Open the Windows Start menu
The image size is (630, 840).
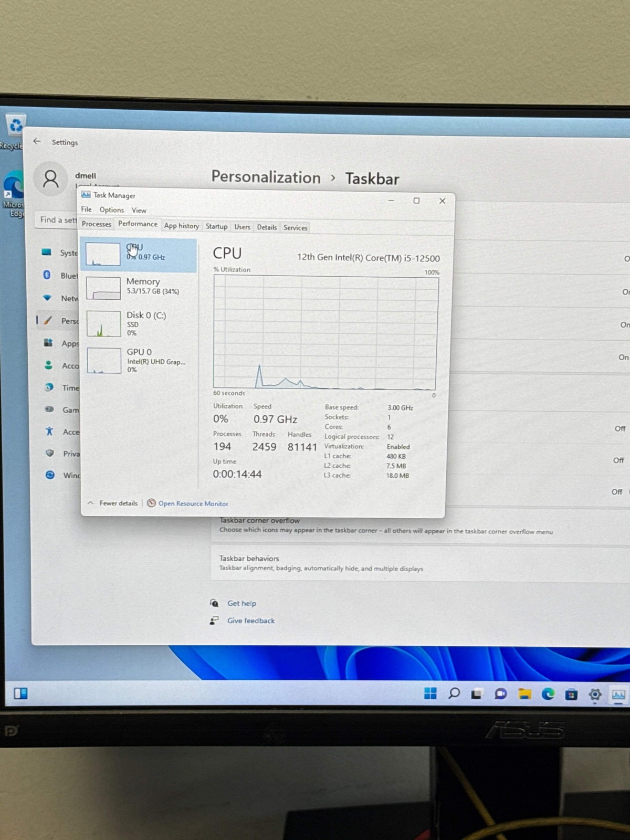[x=430, y=694]
